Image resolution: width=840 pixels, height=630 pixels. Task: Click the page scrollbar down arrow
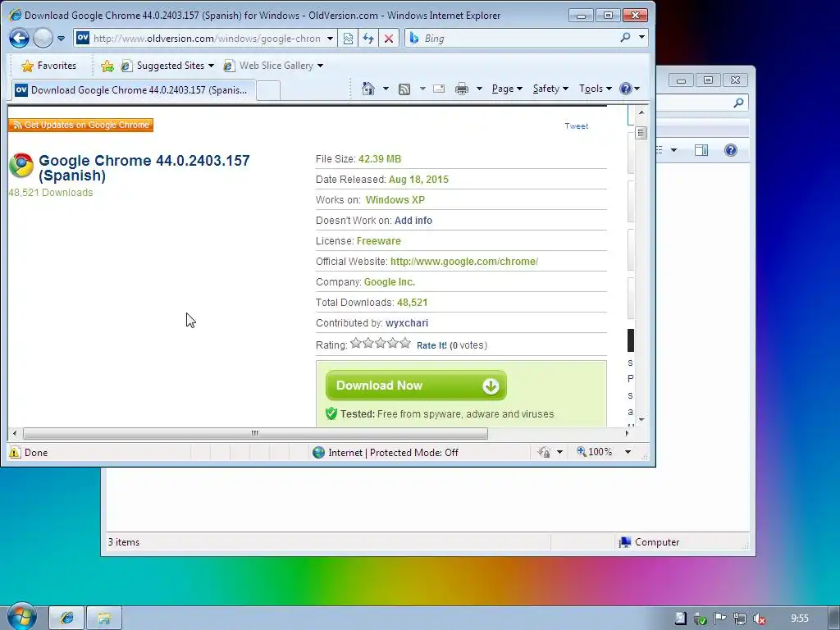tap(641, 419)
